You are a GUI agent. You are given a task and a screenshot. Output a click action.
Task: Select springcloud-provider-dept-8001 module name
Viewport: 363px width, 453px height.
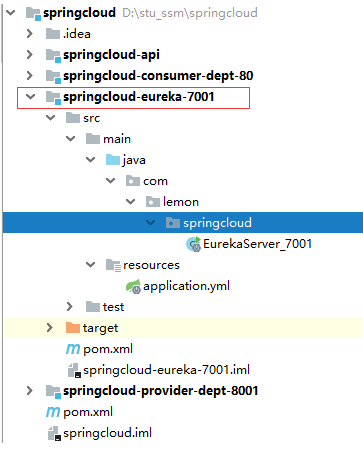161,391
